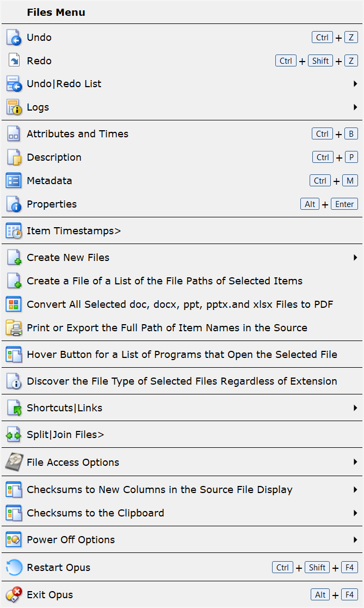The width and height of the screenshot is (364, 608).
Task: Click the File Access Options disk icon
Action: click(x=14, y=462)
